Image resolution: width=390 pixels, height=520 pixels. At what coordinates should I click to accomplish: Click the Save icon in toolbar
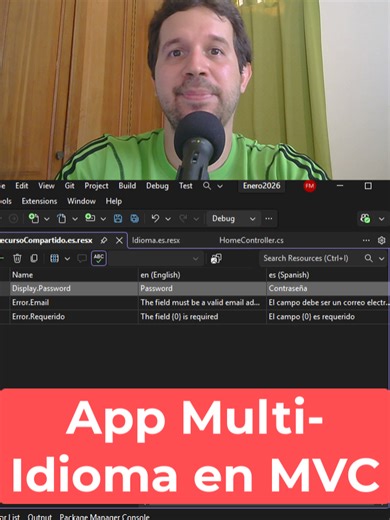(x=118, y=219)
